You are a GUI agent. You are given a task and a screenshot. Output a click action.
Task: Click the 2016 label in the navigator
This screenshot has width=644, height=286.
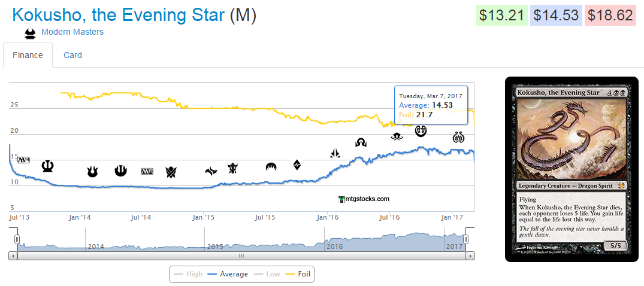point(334,247)
